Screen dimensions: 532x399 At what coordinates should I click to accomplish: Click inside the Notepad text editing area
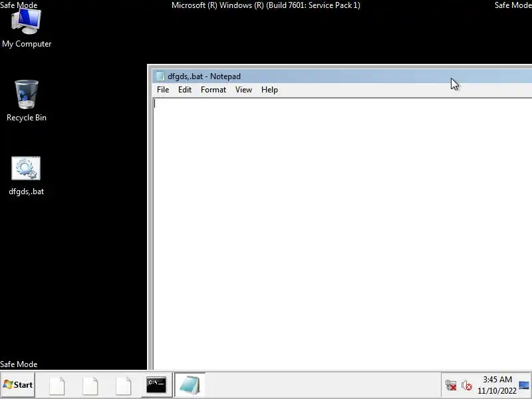[x=342, y=233]
